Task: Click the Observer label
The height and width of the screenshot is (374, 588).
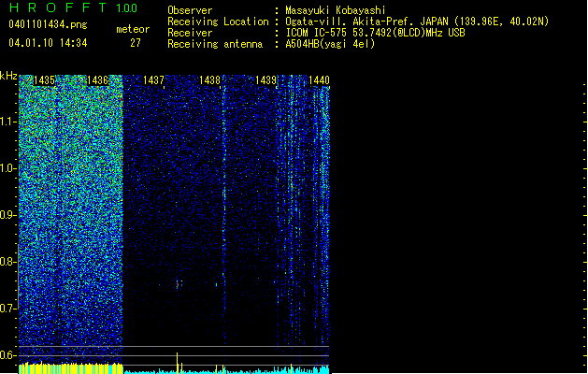Action: [190, 10]
